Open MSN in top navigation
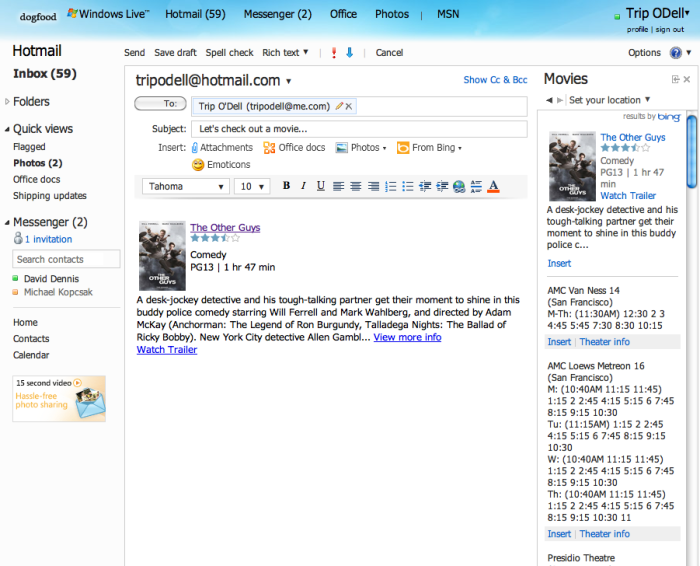 [x=448, y=14]
